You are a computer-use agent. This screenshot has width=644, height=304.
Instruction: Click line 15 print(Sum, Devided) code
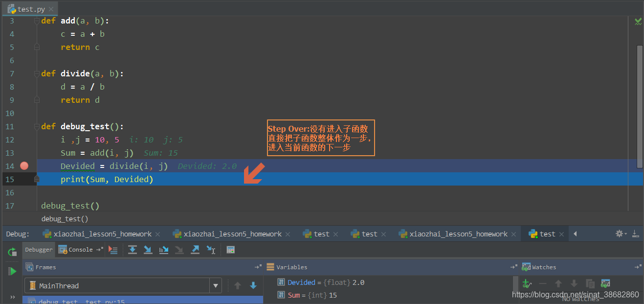[x=107, y=179]
